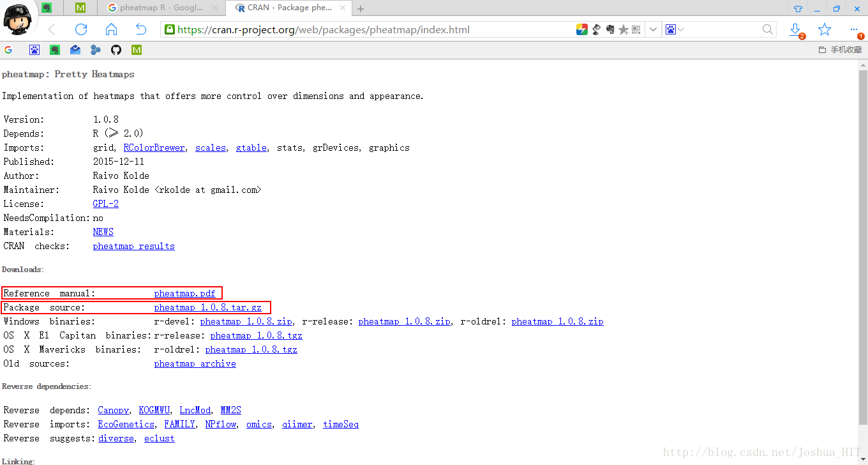Open the qiimer package link
Viewport: 868px width, 465px height.
[x=297, y=424]
